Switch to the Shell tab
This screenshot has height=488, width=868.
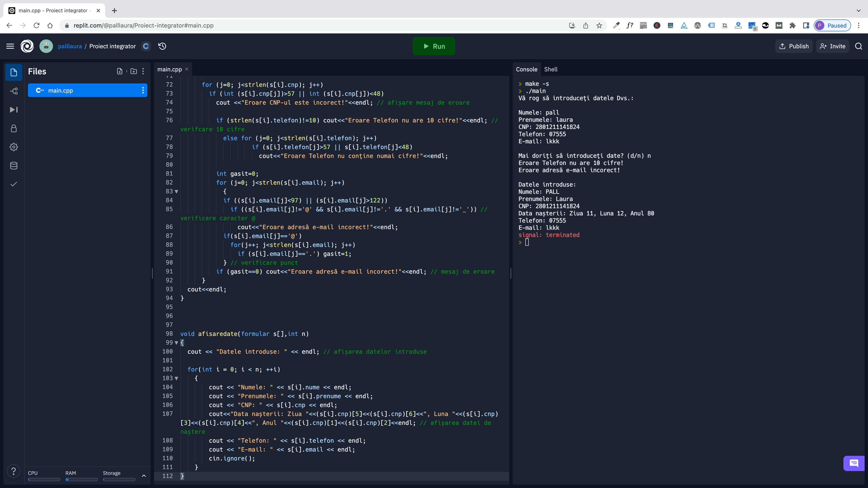tap(551, 69)
